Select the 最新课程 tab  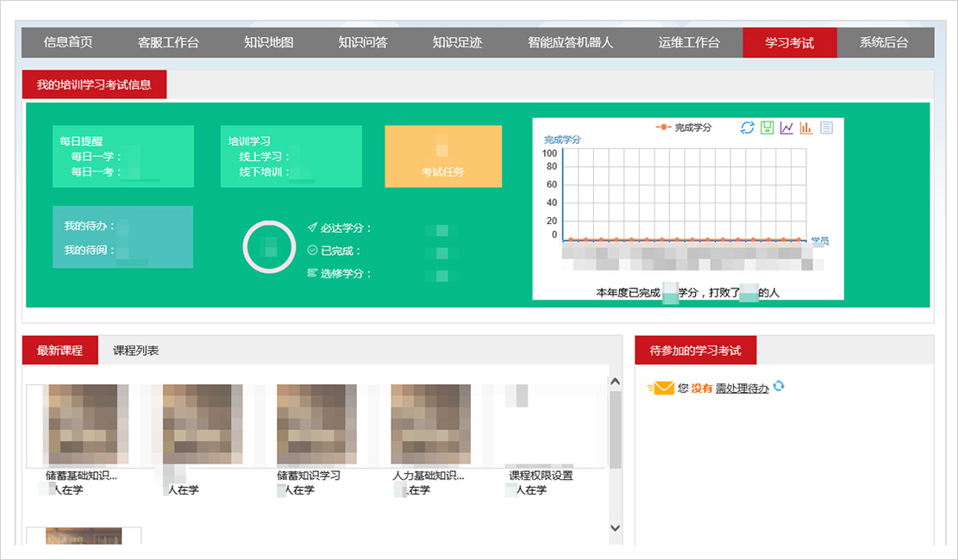pyautogui.click(x=59, y=351)
